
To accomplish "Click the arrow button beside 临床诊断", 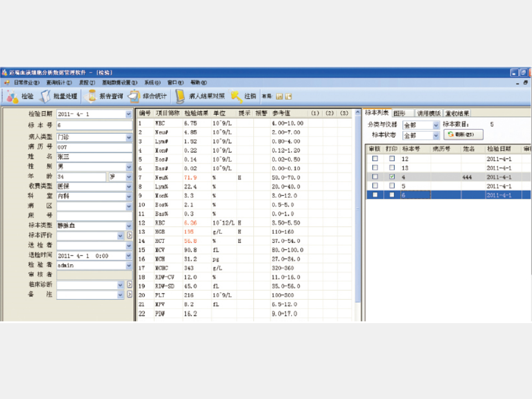I will pos(130,285).
